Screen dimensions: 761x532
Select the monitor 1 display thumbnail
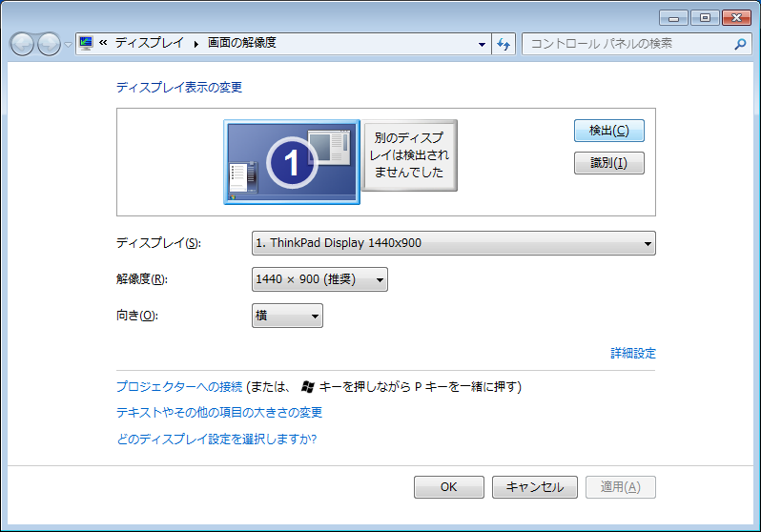pos(291,162)
